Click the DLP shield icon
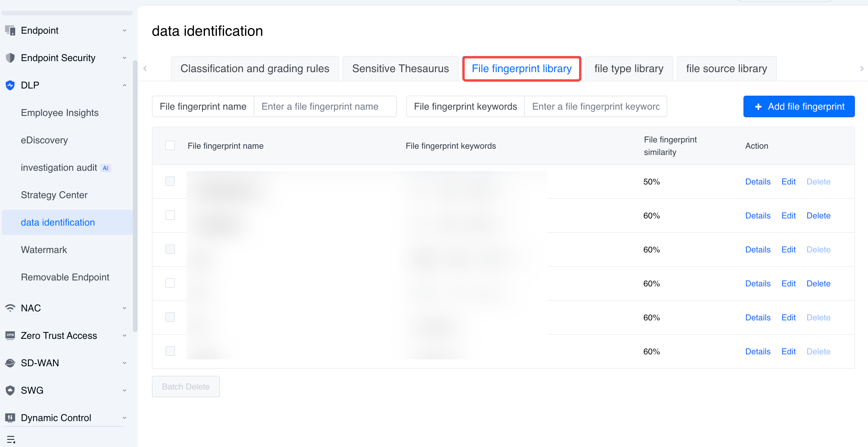Screen dimensions: 868x447 click(10, 85)
